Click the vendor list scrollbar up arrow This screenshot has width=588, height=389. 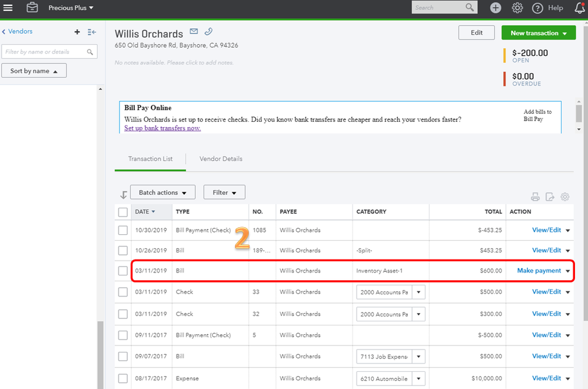point(100,89)
